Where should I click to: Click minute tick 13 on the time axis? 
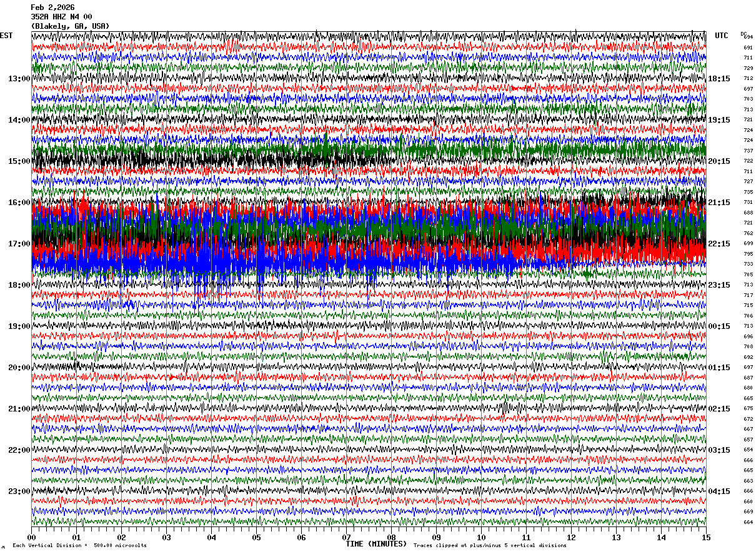(616, 537)
